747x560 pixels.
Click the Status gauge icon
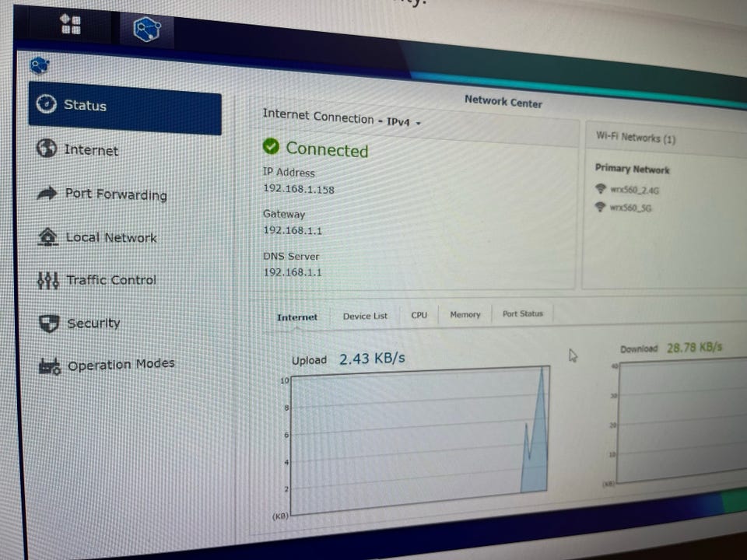point(46,103)
